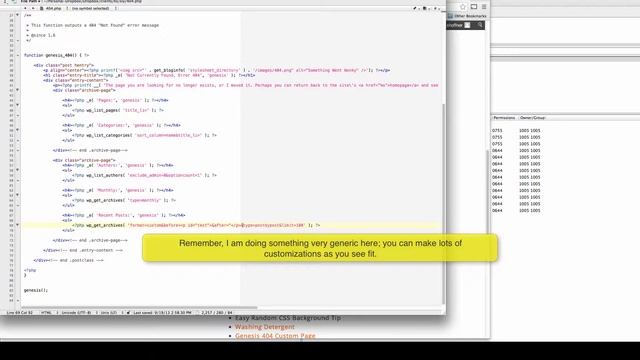This screenshot has height=360, width=640.
Task: Collapse the comment block fold at line 27
Action: pyautogui.click(x=17, y=15)
